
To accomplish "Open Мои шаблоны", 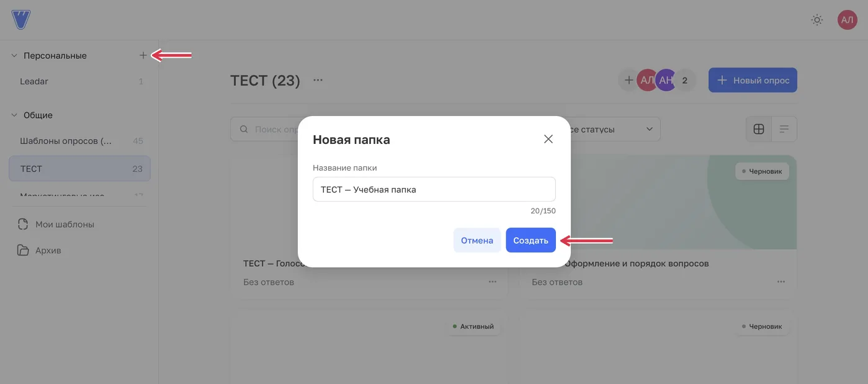I will 65,225.
